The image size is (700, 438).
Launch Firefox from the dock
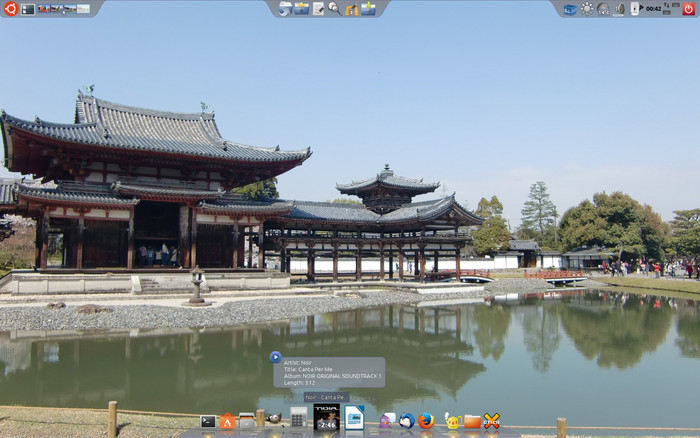pyautogui.click(x=426, y=421)
